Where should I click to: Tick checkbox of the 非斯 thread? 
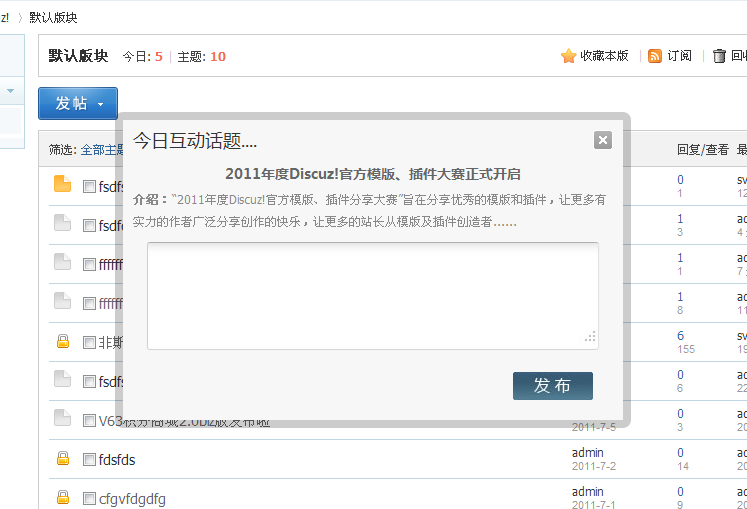tap(89, 343)
